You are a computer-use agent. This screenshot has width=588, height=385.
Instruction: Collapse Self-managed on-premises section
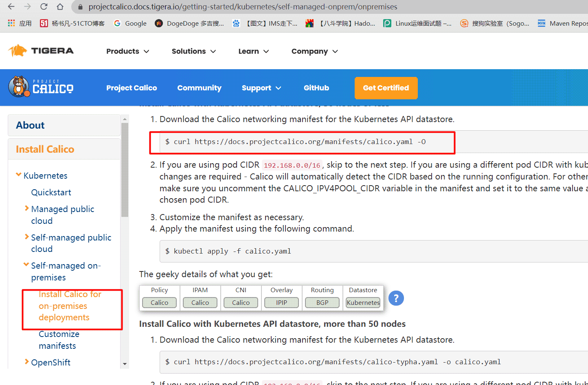tap(26, 265)
